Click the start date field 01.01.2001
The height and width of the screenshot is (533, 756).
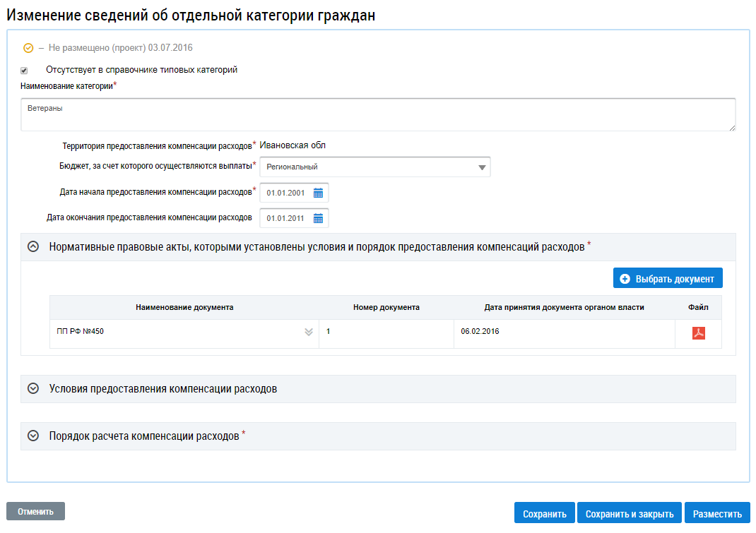point(286,193)
